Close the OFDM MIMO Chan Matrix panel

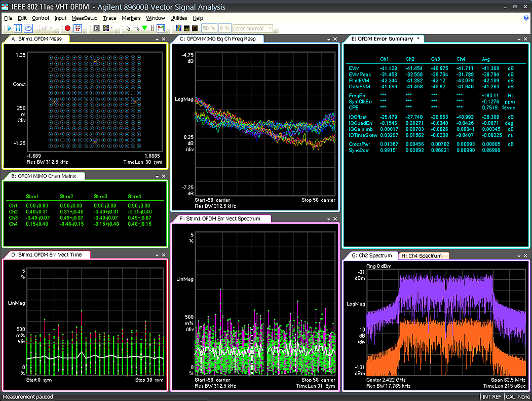pos(164,176)
